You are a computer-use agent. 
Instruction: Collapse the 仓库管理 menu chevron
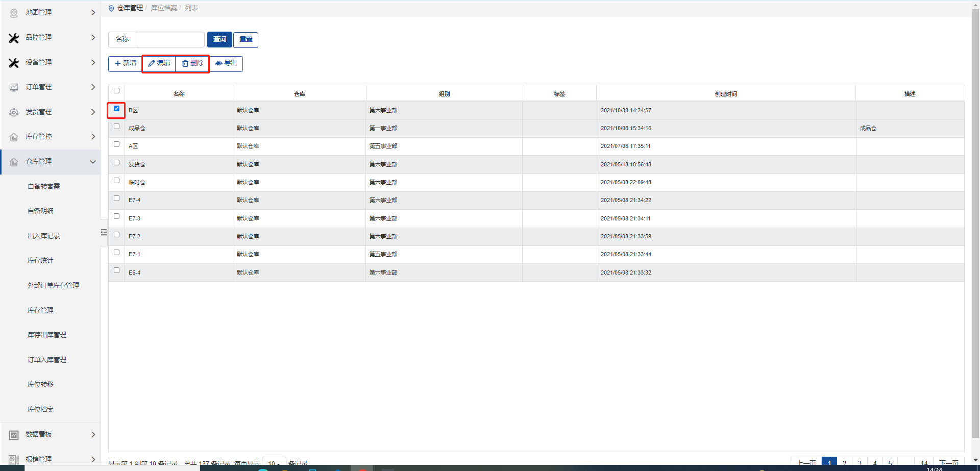coord(93,162)
